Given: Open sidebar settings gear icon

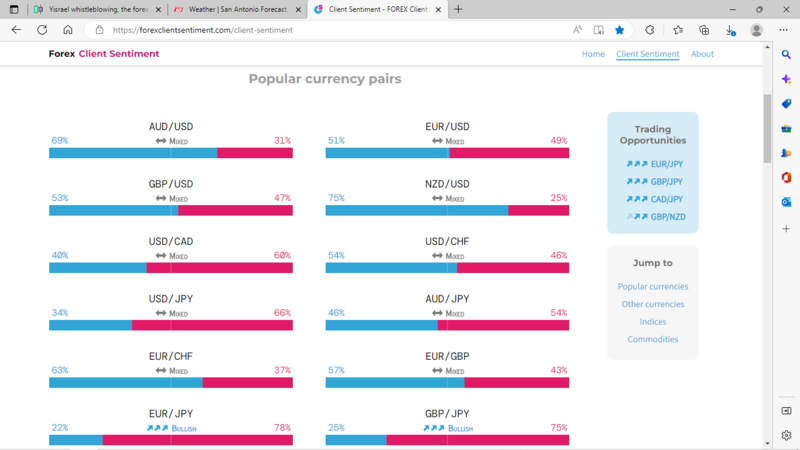Looking at the screenshot, I should (787, 436).
